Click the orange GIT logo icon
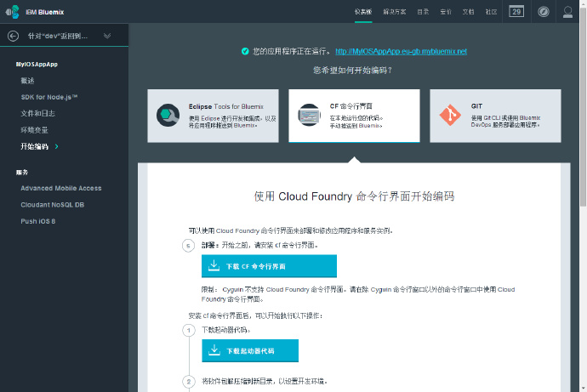 [x=450, y=115]
